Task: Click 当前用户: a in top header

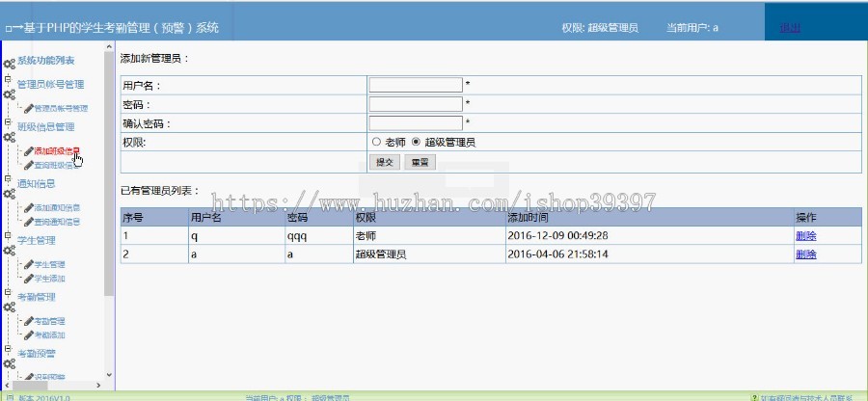Action: click(x=692, y=28)
